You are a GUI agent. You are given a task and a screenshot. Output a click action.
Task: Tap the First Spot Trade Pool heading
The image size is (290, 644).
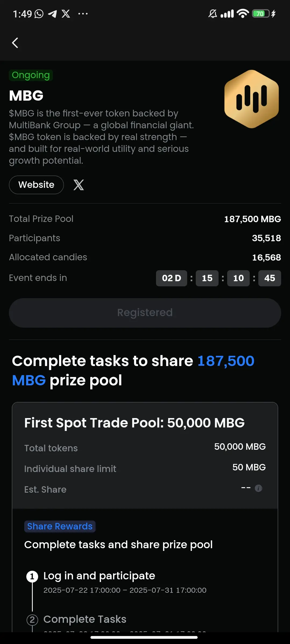pos(135,423)
